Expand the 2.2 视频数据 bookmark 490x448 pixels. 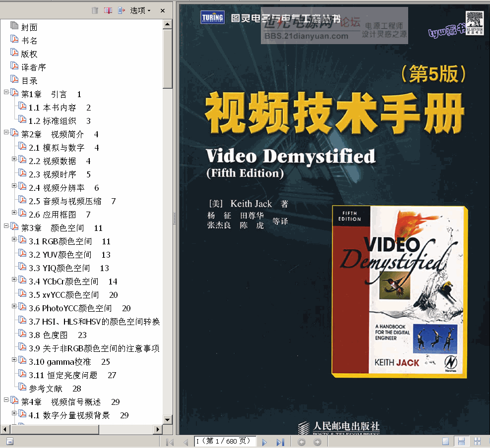(14, 159)
